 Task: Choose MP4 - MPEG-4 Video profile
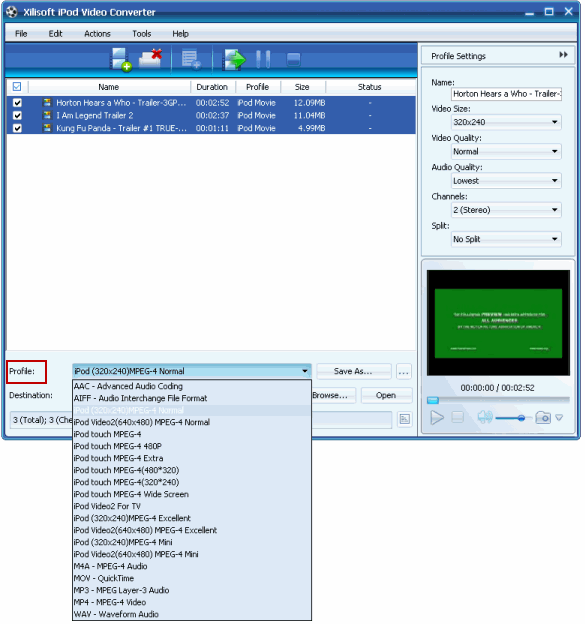point(192,602)
